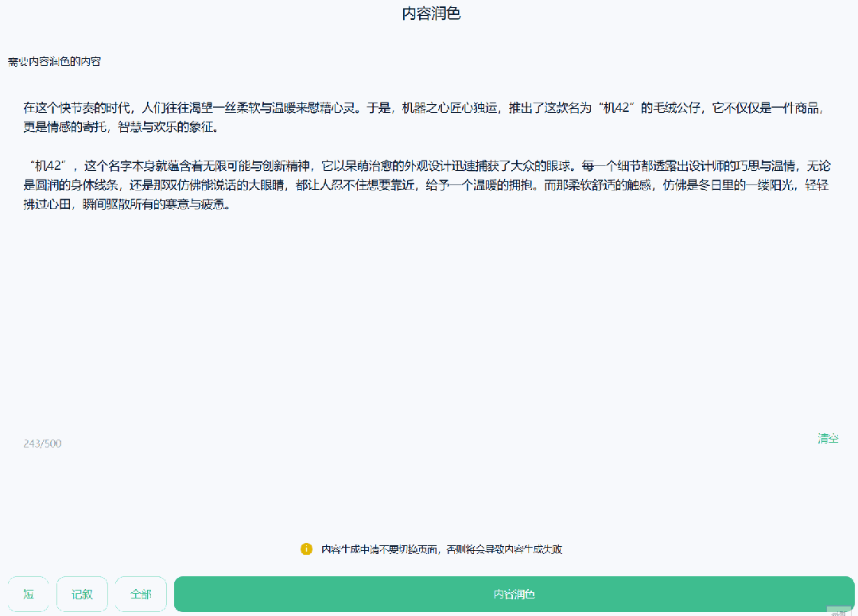Click the yellow info icon beside the warning
The height and width of the screenshot is (616, 858).
(x=306, y=548)
